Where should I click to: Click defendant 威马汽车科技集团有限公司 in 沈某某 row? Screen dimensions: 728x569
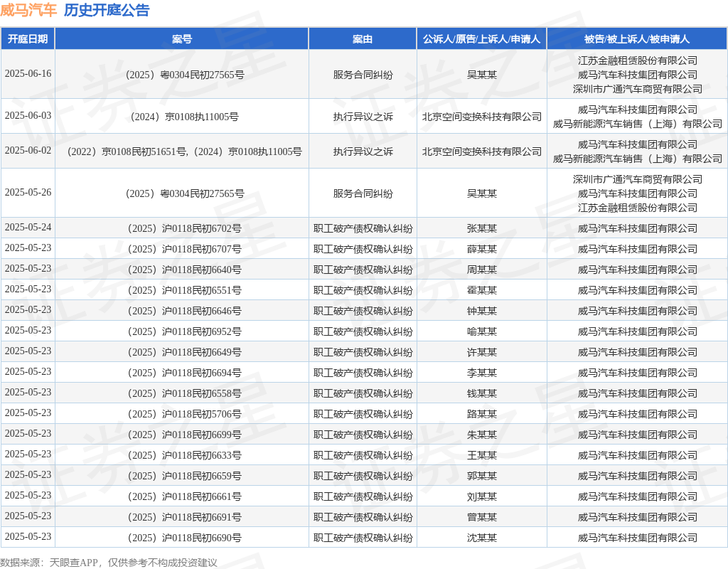[x=638, y=538]
